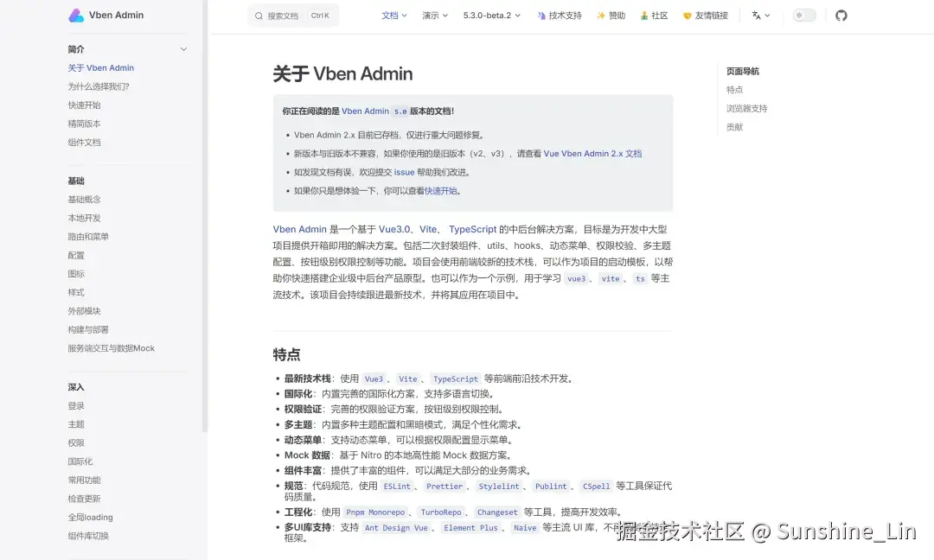Open 组件文档 sidebar page
934x560 pixels.
(84, 143)
